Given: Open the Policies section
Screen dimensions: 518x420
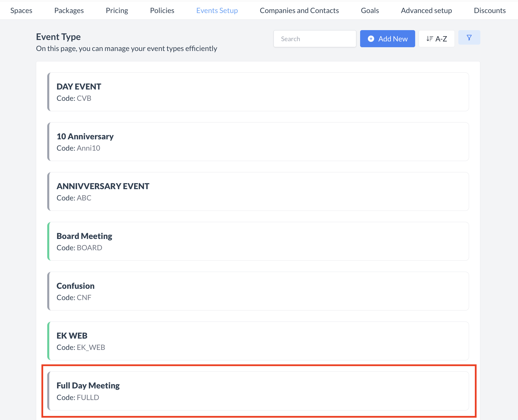Looking at the screenshot, I should coord(162,10).
